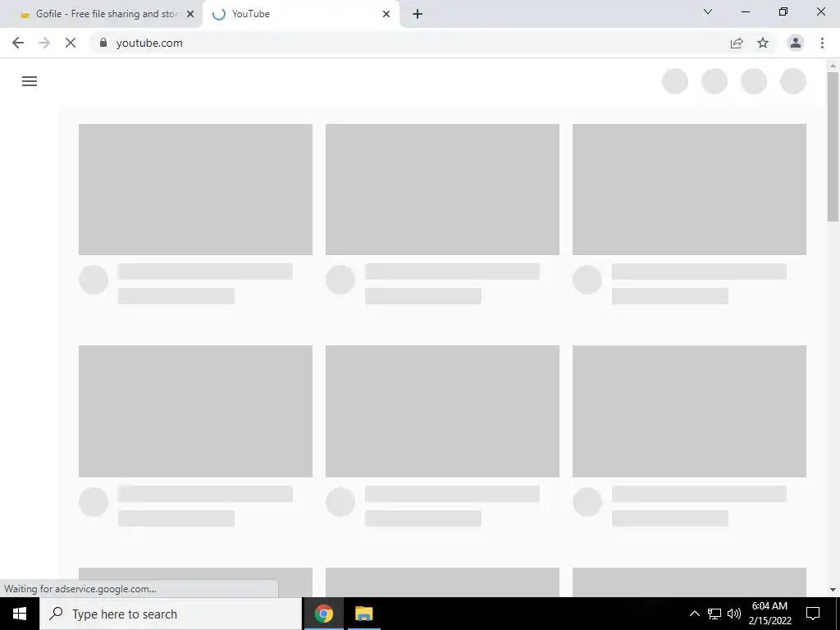The height and width of the screenshot is (630, 840).
Task: Show hidden system tray icons
Action: point(694,614)
